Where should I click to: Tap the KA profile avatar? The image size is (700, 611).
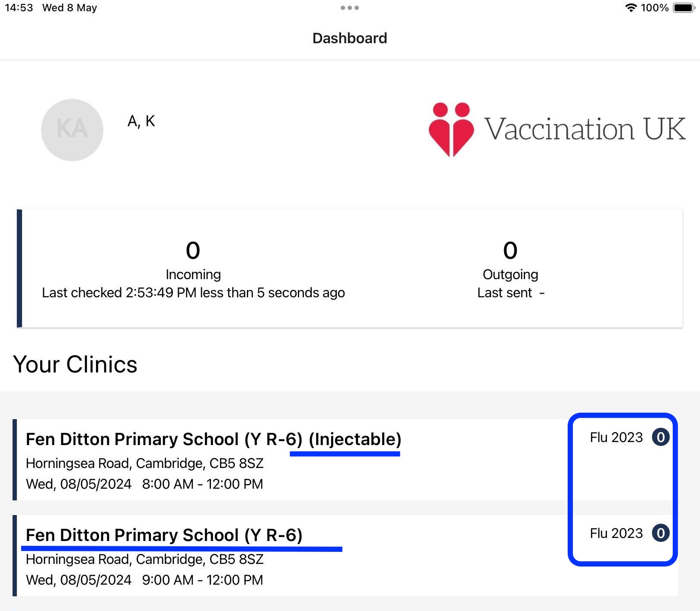72,130
